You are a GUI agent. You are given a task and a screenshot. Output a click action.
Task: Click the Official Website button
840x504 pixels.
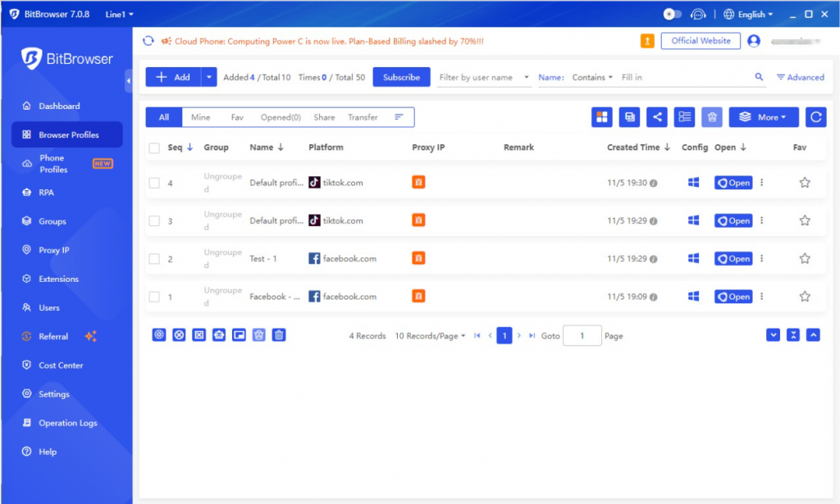[x=701, y=41]
